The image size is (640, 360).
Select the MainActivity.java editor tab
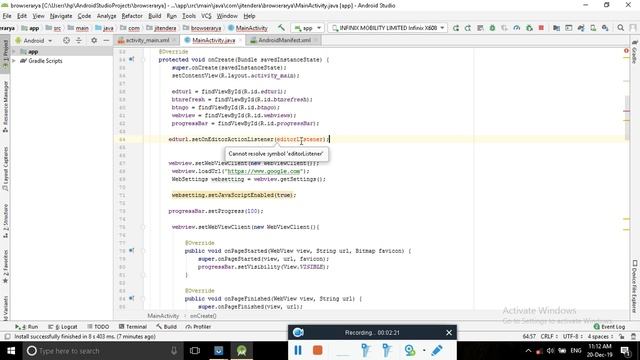(213, 40)
